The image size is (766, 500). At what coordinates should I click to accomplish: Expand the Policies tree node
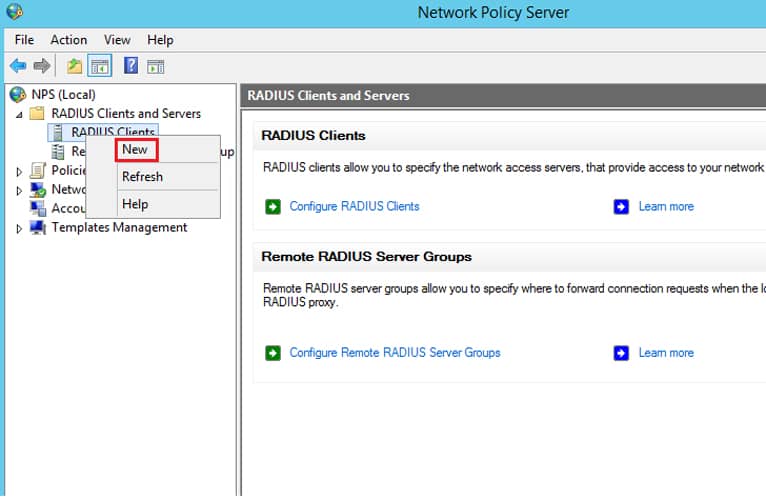coord(19,171)
